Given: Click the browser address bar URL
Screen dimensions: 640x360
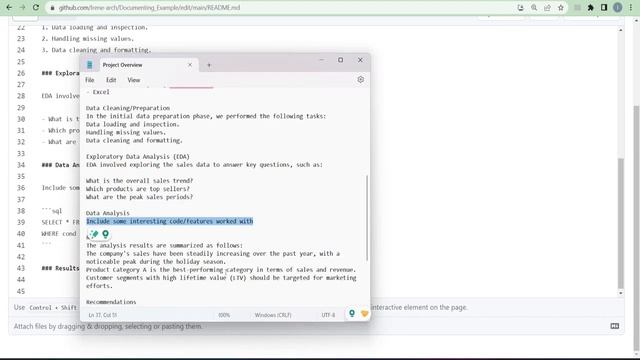Looking at the screenshot, I should [x=149, y=8].
